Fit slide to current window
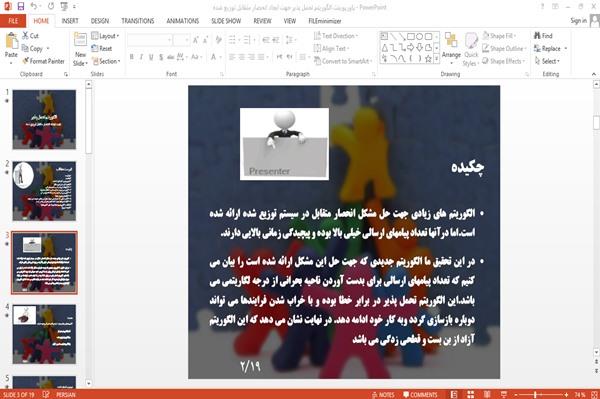600x399 pixels. coord(594,394)
